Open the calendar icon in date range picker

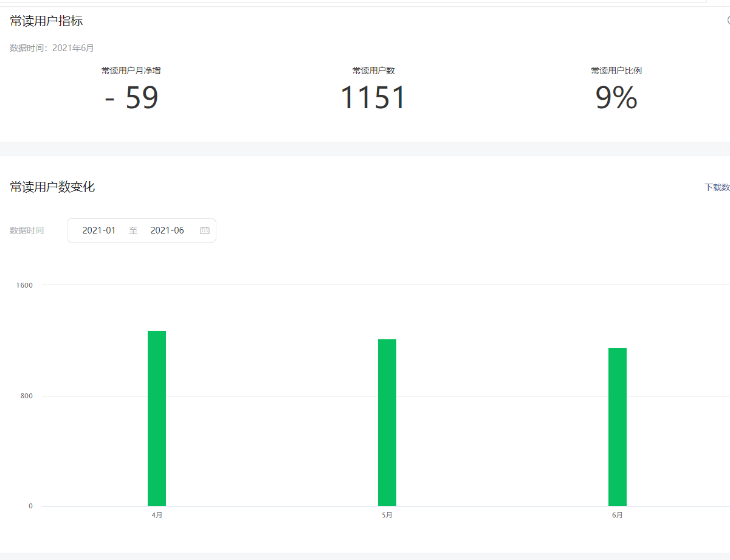205,230
